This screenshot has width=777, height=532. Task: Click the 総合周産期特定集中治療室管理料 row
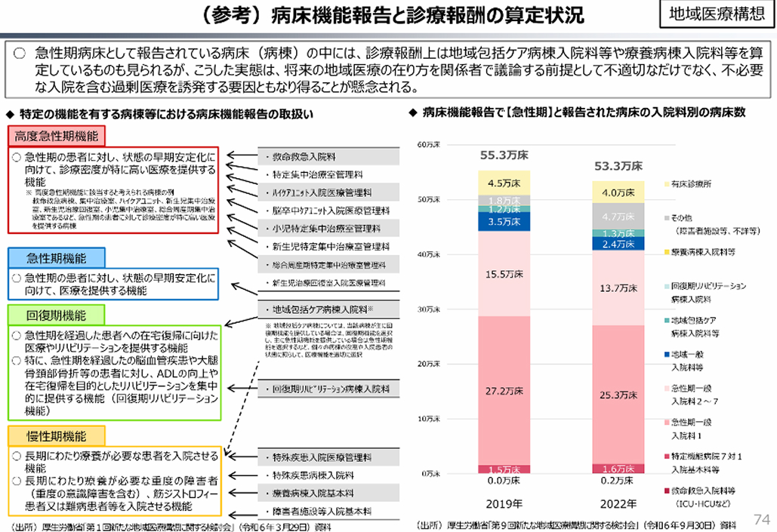(328, 265)
